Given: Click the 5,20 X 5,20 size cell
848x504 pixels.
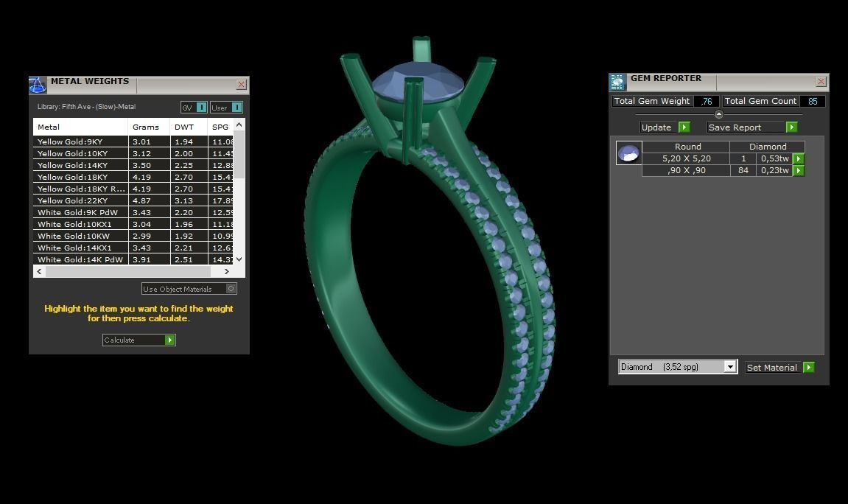Looking at the screenshot, I should click(686, 158).
